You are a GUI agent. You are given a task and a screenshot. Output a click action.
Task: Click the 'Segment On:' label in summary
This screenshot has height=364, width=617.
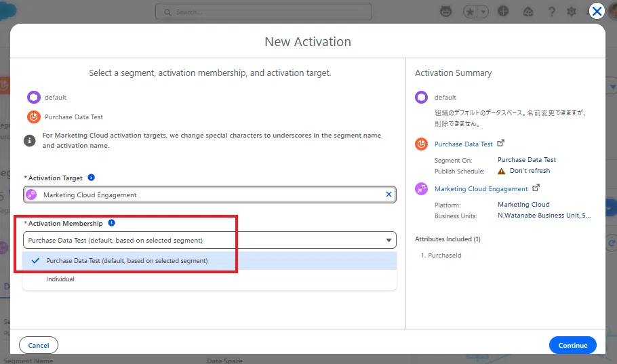[454, 161]
